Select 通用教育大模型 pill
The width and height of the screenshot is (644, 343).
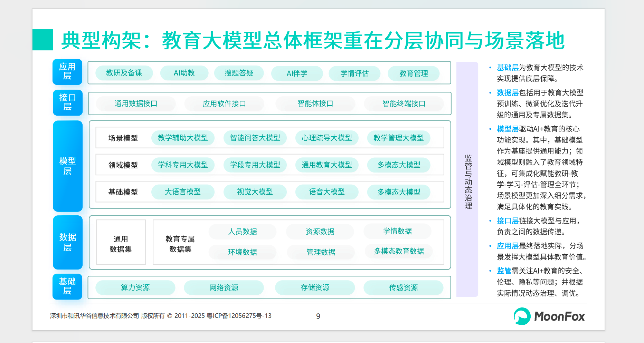tap(327, 165)
